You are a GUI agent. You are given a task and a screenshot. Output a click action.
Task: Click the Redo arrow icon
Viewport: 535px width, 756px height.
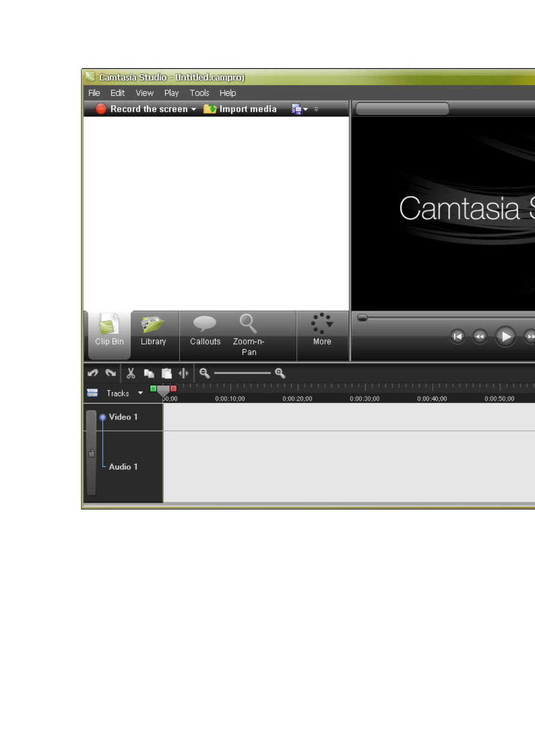pyautogui.click(x=111, y=373)
